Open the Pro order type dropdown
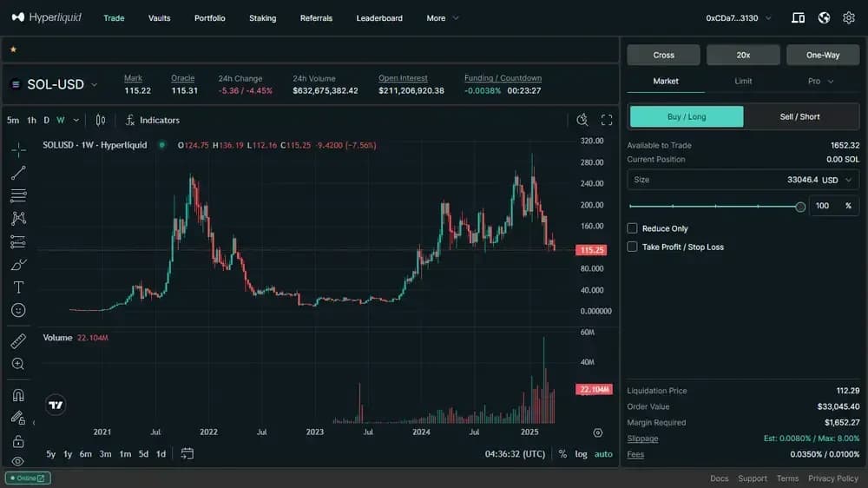This screenshot has width=868, height=488. tap(820, 81)
